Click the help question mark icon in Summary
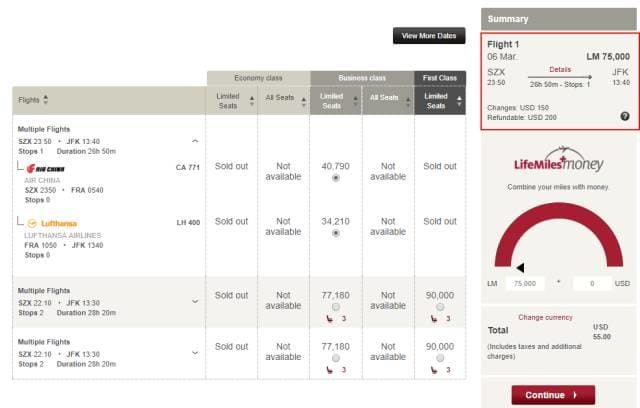640x408 pixels. (625, 116)
